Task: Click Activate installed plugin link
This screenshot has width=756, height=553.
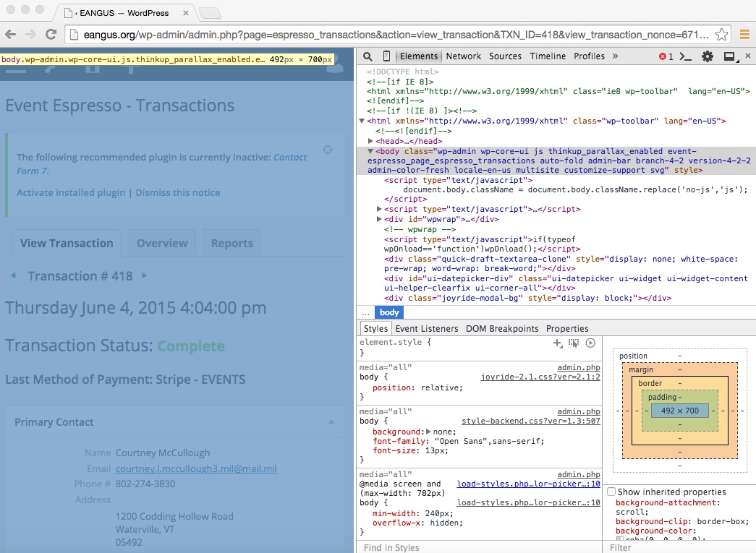Action: pos(71,193)
